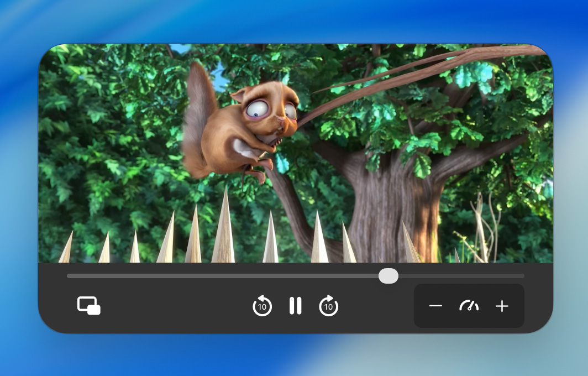
Task: Skip back 10 seconds
Action: coord(262,306)
